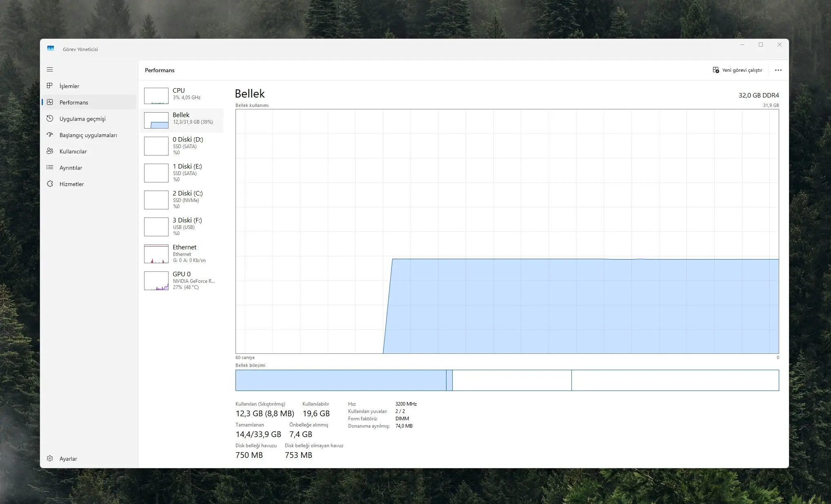The image size is (831, 504).
Task: Select the 1 Diski (E:) graph thumbnail
Action: tap(156, 173)
